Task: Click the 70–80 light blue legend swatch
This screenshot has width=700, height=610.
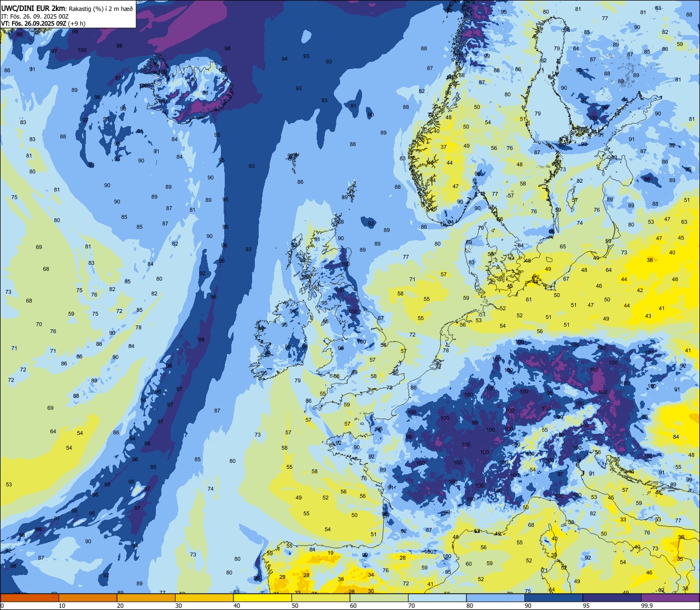Action: [x=437, y=598]
